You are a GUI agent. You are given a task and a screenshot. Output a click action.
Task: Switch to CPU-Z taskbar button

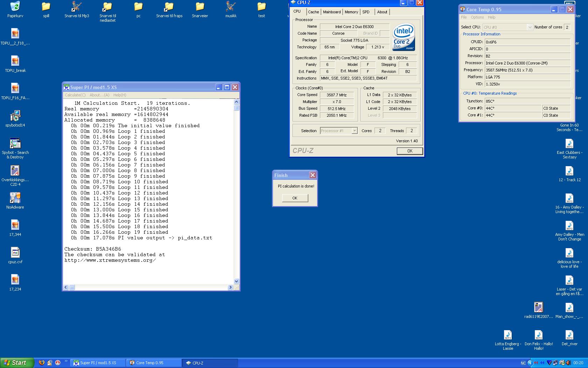(210, 363)
